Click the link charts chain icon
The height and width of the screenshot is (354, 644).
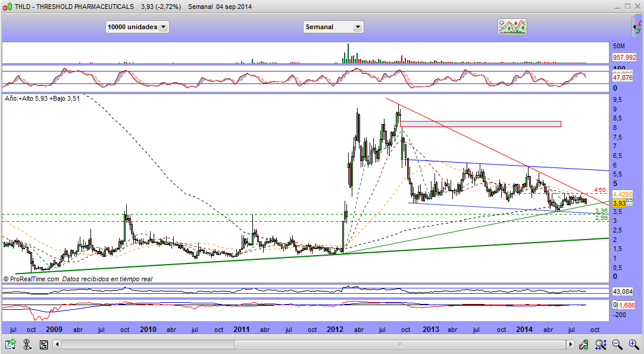coord(27,344)
